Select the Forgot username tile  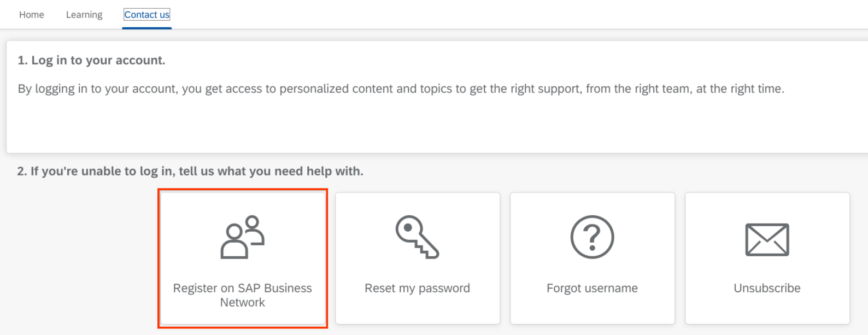(x=592, y=258)
